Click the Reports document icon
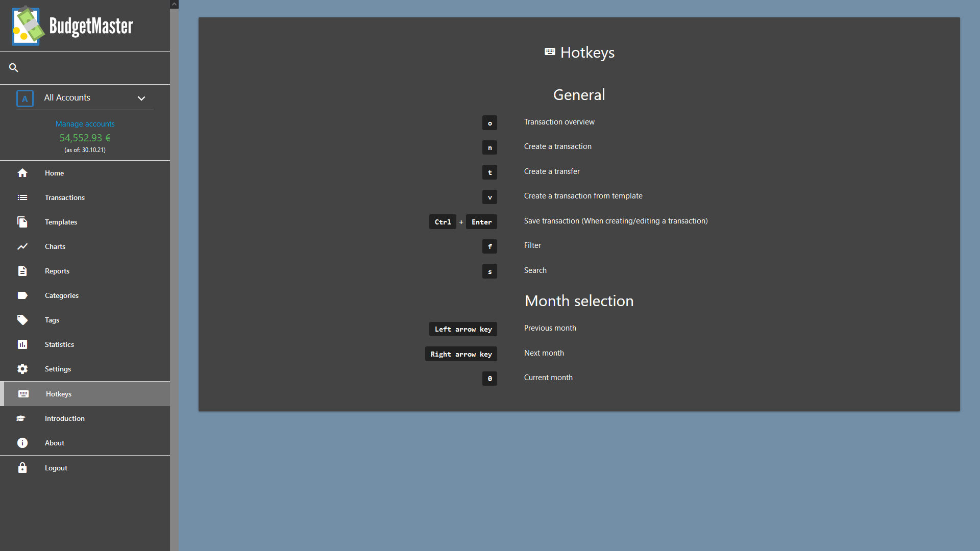This screenshot has width=980, height=551. [22, 271]
